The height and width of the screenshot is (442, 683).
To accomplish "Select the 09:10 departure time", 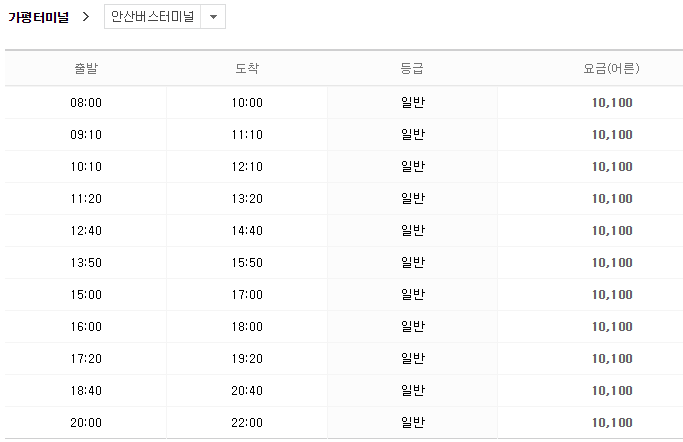I will pyautogui.click(x=86, y=135).
